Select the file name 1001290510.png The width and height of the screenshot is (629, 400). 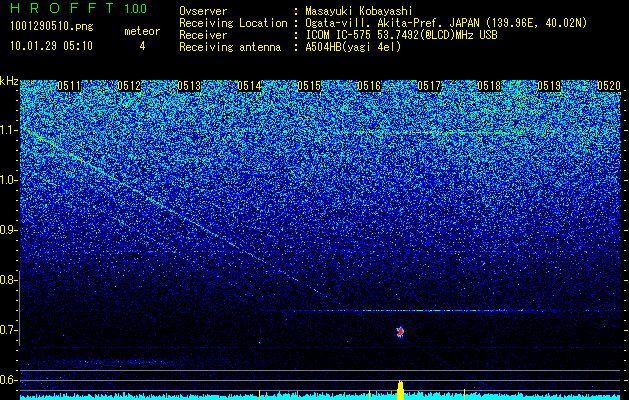click(x=52, y=27)
